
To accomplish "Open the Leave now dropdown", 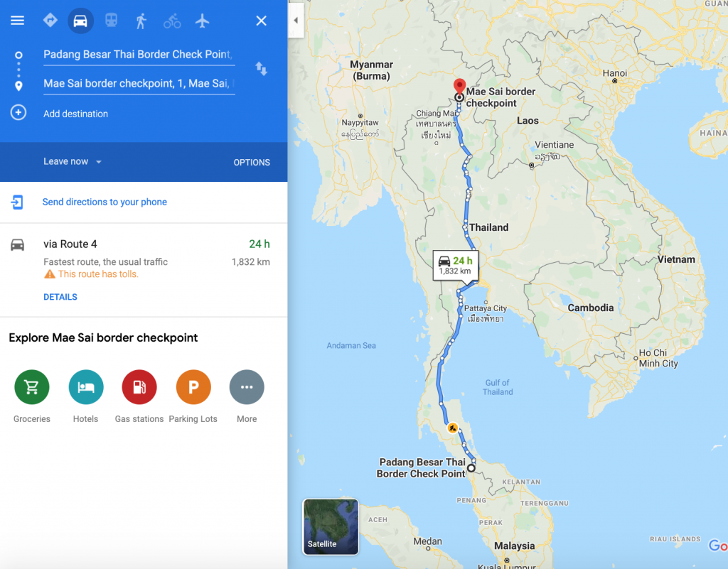I will (73, 161).
